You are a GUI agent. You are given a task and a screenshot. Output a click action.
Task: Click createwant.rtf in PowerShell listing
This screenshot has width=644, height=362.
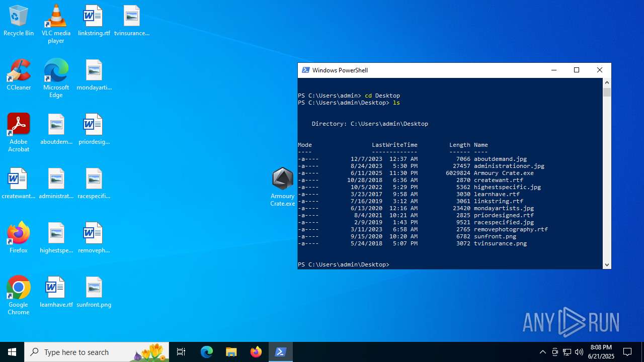coord(499,180)
